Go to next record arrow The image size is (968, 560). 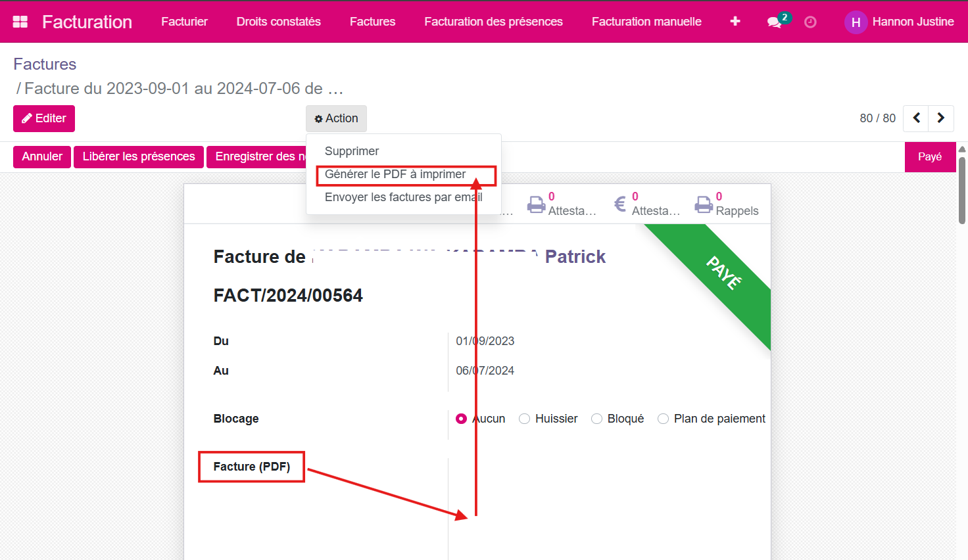point(941,118)
